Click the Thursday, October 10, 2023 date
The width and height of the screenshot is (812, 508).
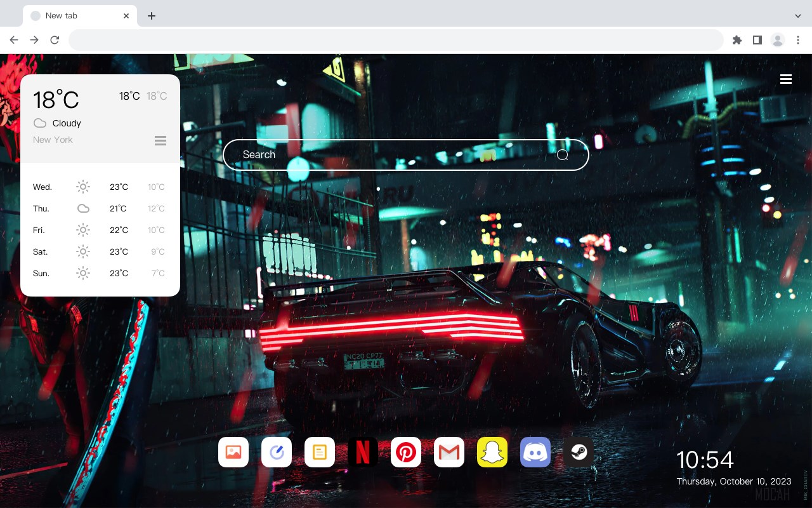tap(734, 482)
